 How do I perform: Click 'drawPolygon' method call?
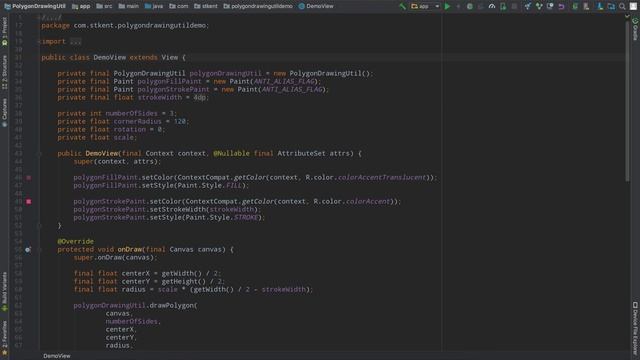click(171, 306)
